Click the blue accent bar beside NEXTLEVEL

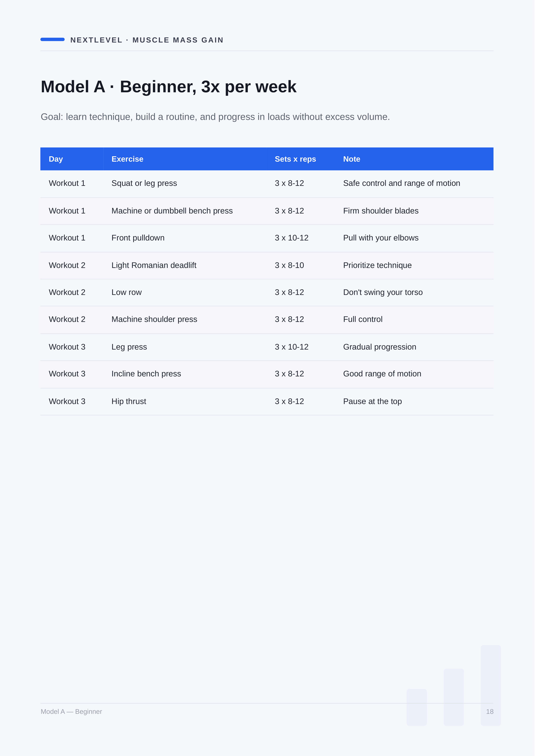pos(52,40)
